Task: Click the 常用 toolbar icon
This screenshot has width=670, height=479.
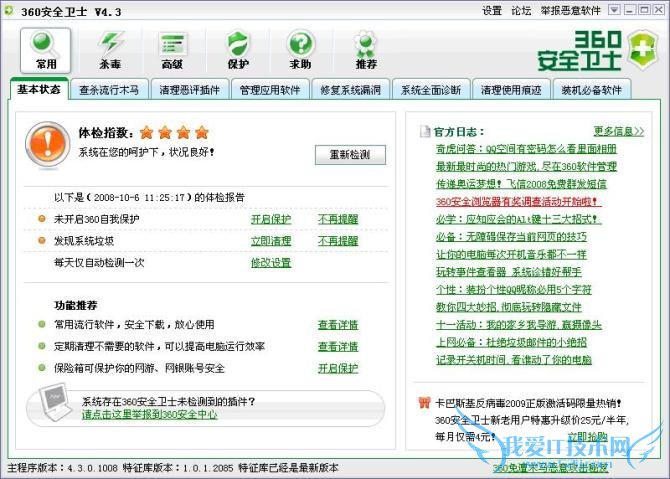Action: pos(45,48)
